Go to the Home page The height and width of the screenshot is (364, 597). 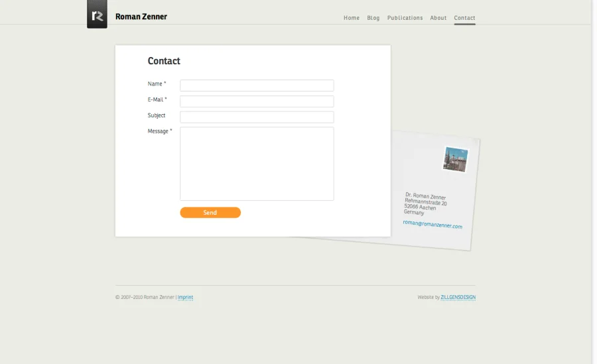click(x=351, y=18)
